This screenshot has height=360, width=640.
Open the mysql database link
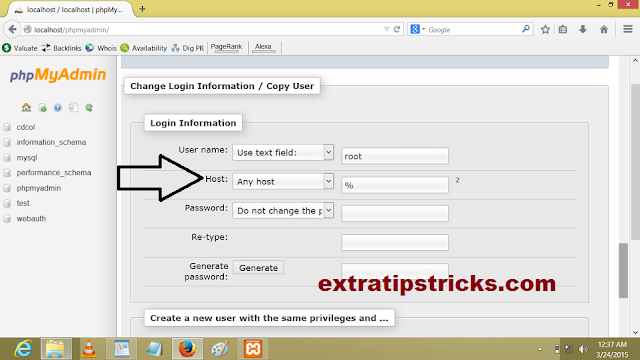[27, 158]
